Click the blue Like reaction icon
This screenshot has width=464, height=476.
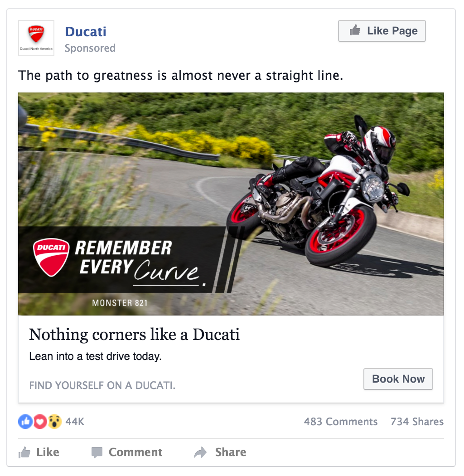[25, 421]
